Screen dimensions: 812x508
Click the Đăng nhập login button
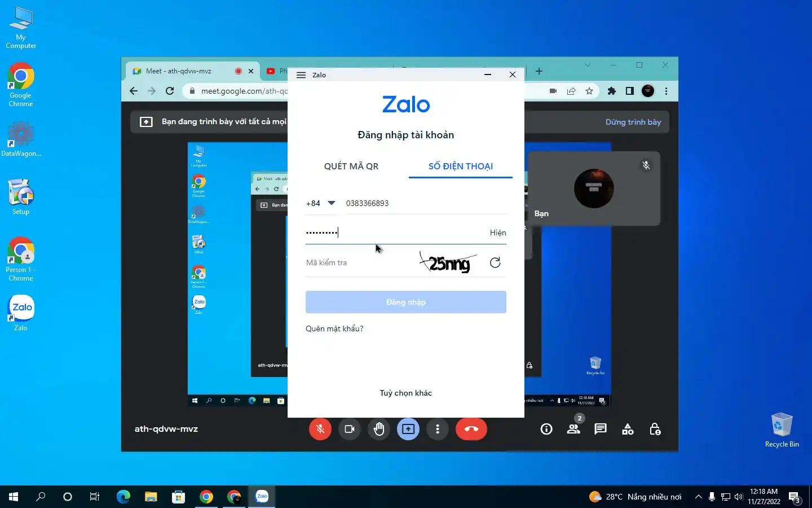[406, 302]
